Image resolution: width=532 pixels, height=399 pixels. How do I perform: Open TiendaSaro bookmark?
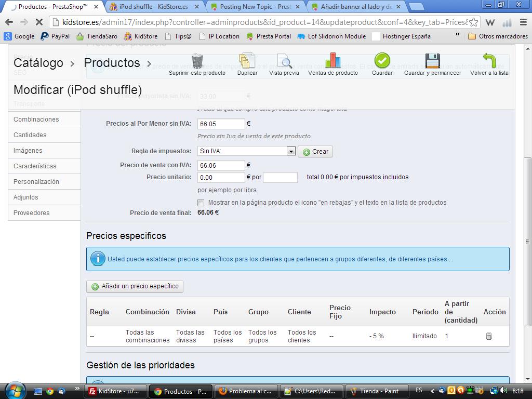[97, 36]
